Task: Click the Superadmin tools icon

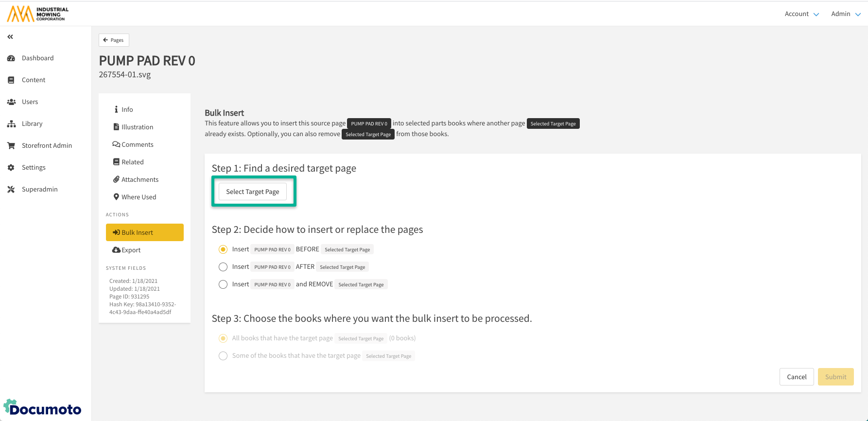Action: coord(11,190)
